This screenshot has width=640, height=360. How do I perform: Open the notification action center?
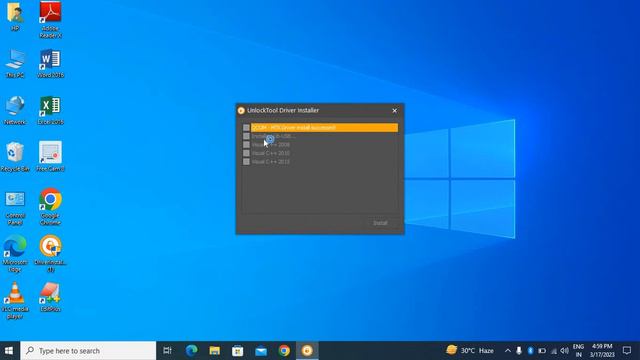pyautogui.click(x=627, y=351)
